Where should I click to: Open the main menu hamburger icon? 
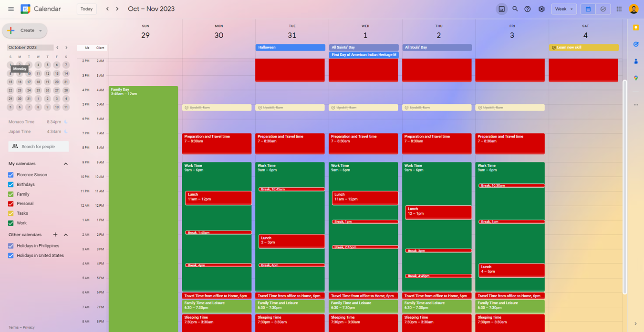(10, 9)
